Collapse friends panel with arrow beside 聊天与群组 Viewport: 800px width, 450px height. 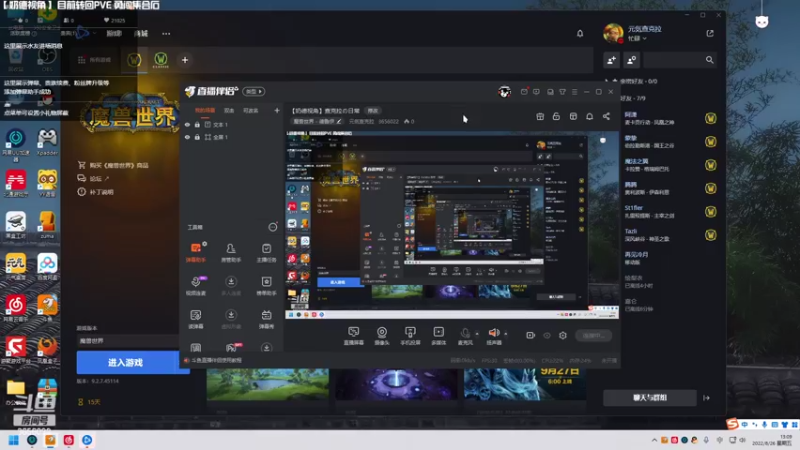(707, 398)
